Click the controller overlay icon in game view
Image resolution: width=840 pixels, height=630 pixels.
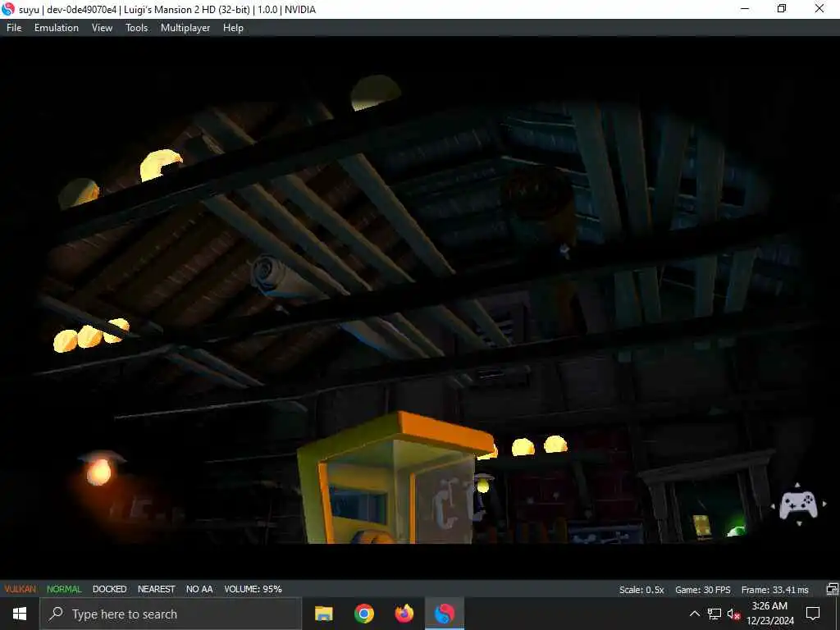(797, 504)
